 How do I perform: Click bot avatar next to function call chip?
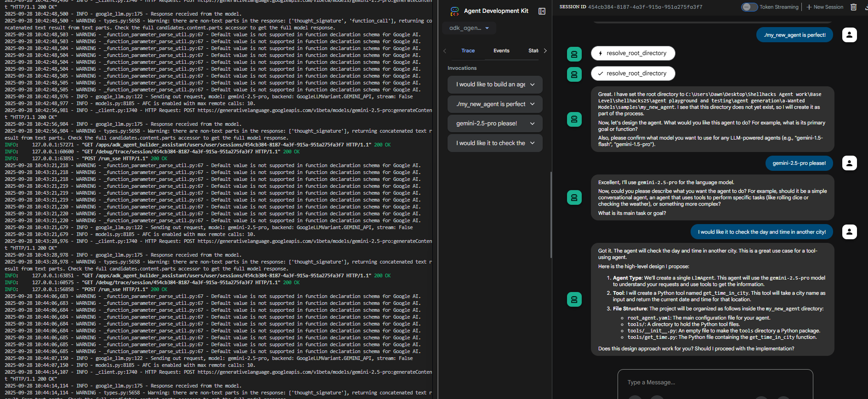574,54
